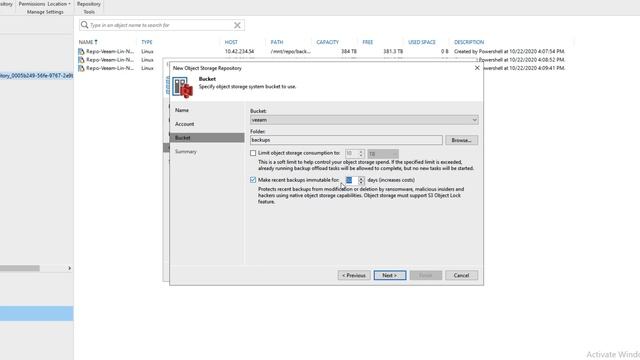
Task: Open the Bucket dropdown showing veeam
Action: point(364,120)
